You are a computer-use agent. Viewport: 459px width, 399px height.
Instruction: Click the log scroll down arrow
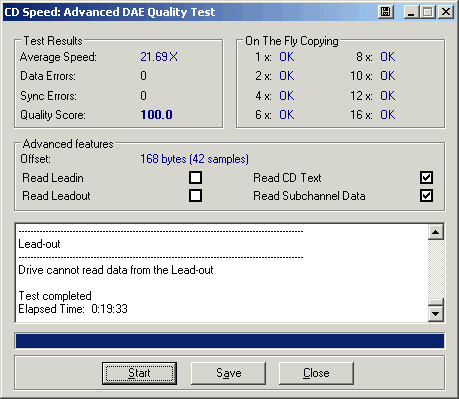click(436, 314)
